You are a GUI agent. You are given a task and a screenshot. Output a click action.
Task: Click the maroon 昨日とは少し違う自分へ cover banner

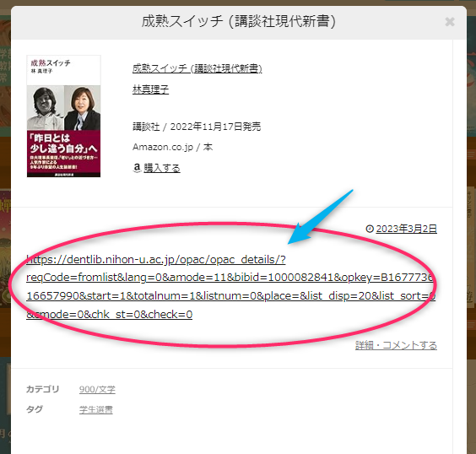click(x=64, y=154)
